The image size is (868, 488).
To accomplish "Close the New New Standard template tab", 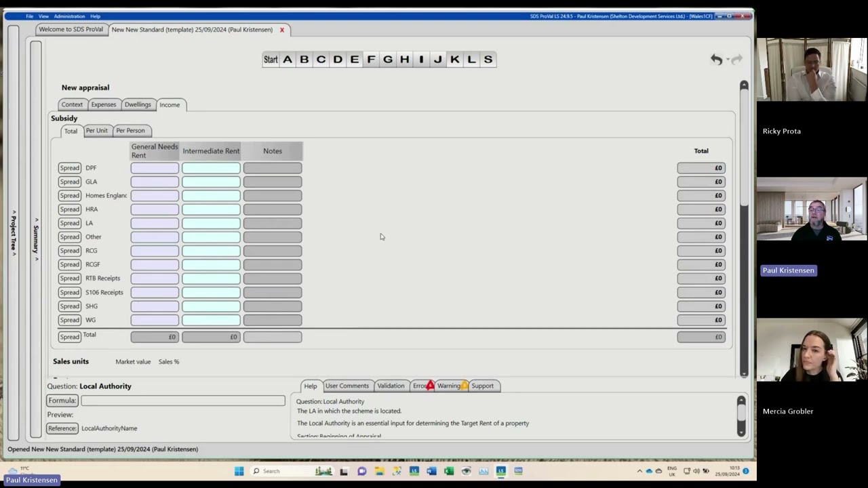I will pyautogui.click(x=282, y=30).
